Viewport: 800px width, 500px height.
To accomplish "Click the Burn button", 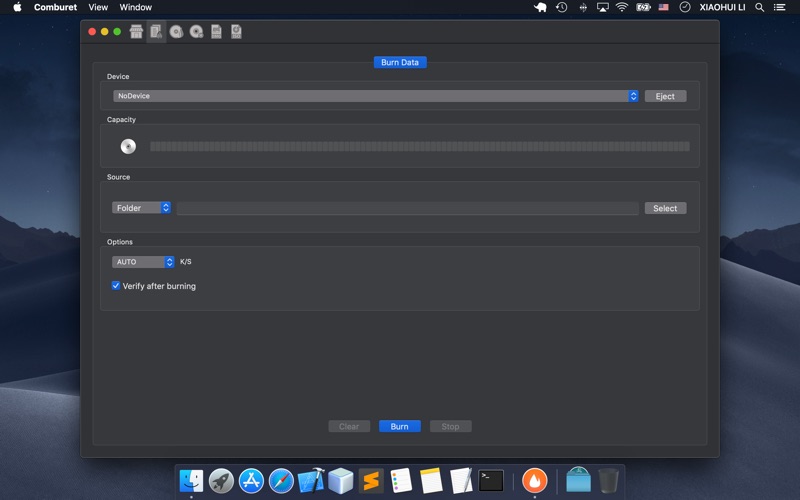I will 399,427.
